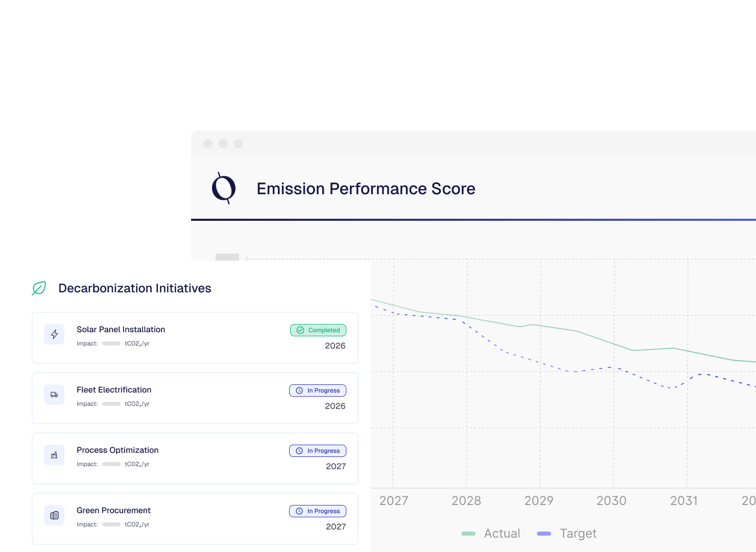Screen dimensions: 756x552
Task: Click the leaf icon beside Decarbonization Initiatives
Action: click(39, 288)
